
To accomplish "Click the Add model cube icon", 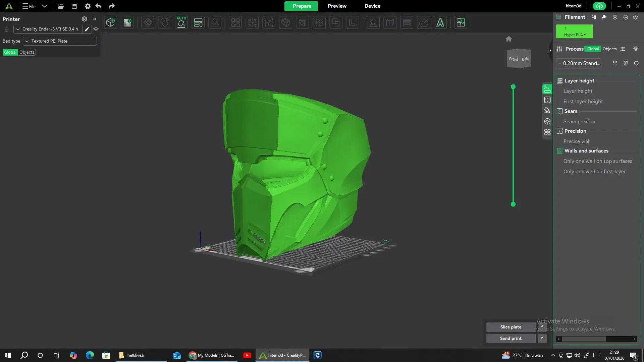I will [x=110, y=22].
